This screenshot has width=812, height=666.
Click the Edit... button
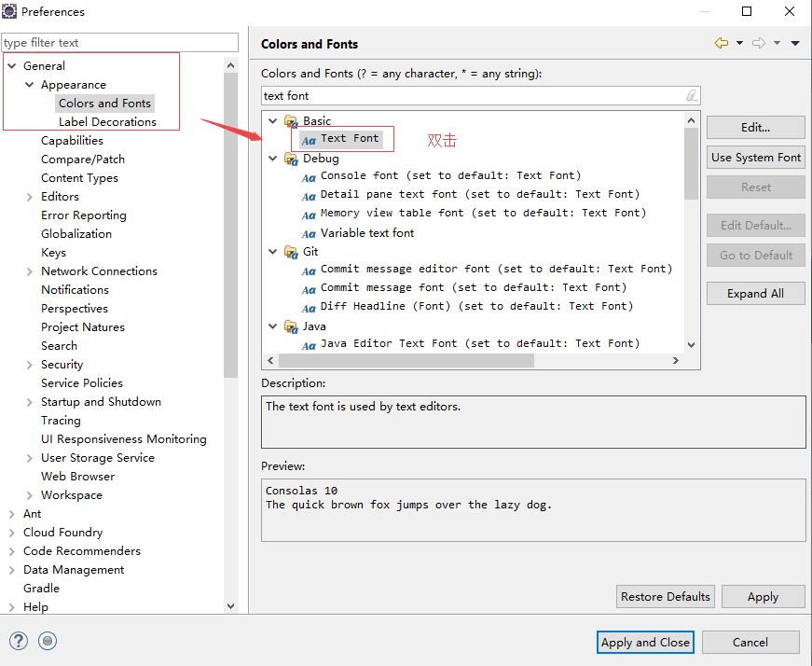pos(755,128)
